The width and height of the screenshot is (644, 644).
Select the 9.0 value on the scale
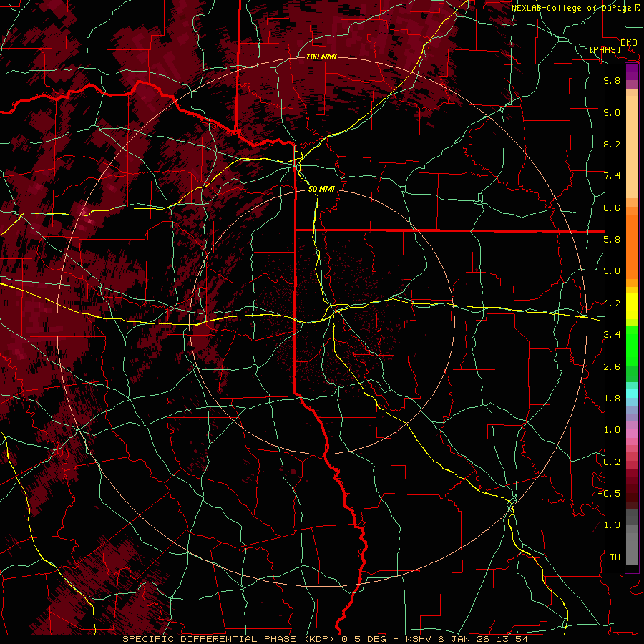pos(612,113)
